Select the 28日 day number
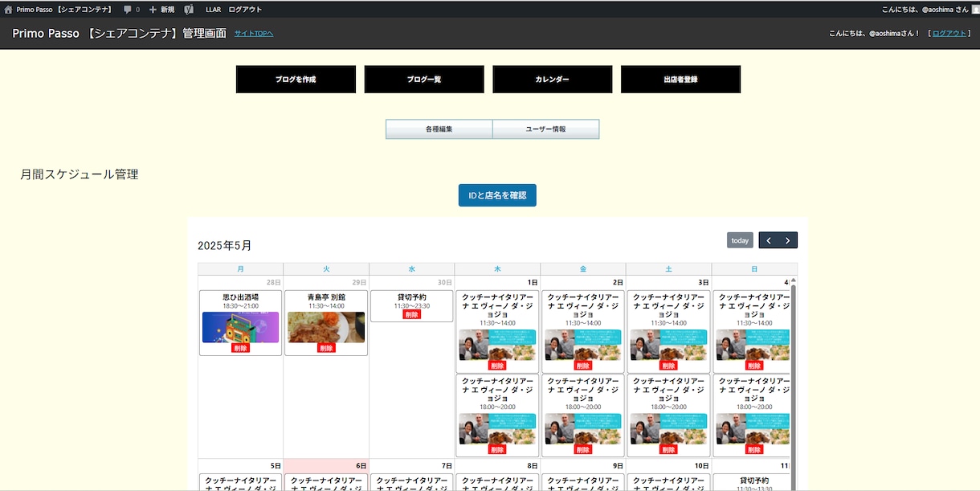 [x=274, y=283]
